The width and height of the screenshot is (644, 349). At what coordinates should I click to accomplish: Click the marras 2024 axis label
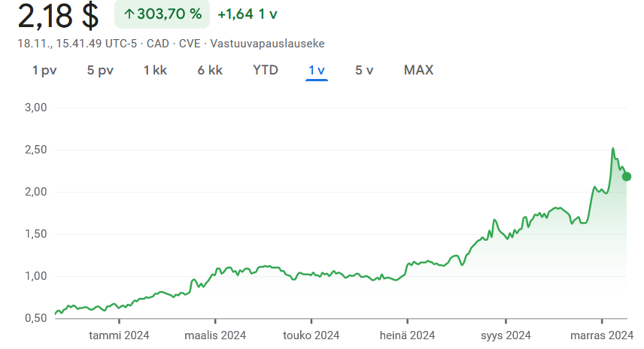coord(603,335)
